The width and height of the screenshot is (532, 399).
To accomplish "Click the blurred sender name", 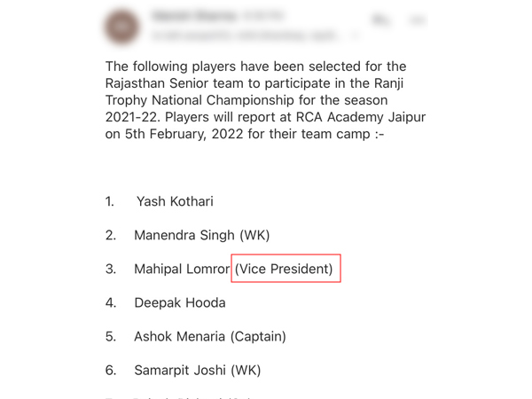I will click(189, 16).
